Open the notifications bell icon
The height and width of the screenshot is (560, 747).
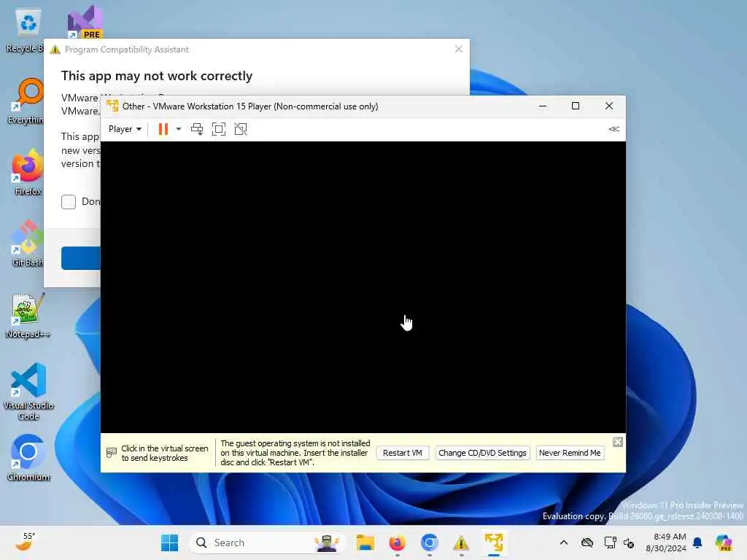[x=697, y=542]
